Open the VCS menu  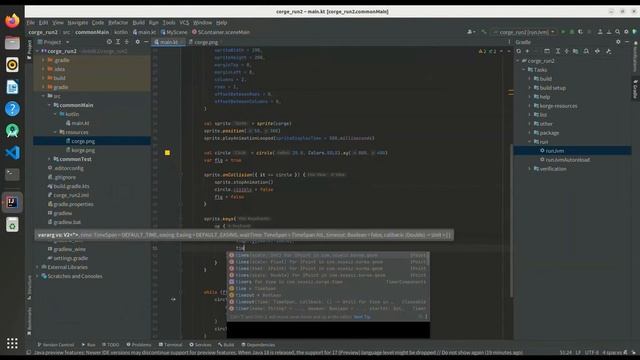click(x=184, y=22)
